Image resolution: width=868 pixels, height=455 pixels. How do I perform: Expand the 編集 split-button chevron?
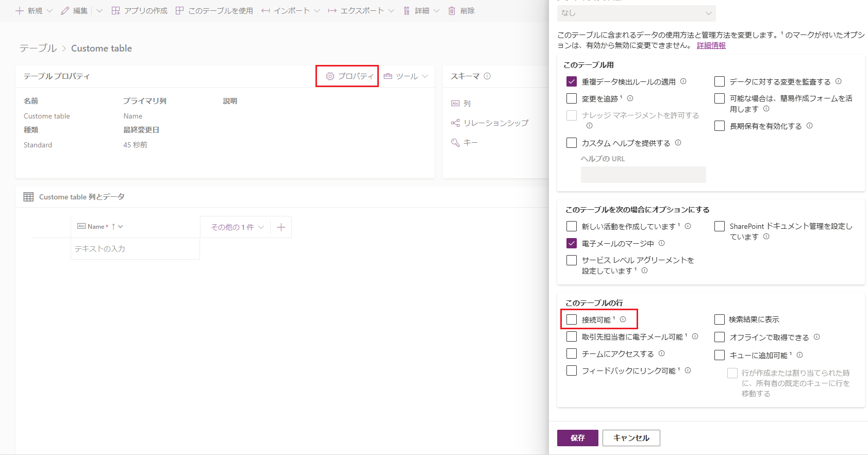tap(99, 11)
